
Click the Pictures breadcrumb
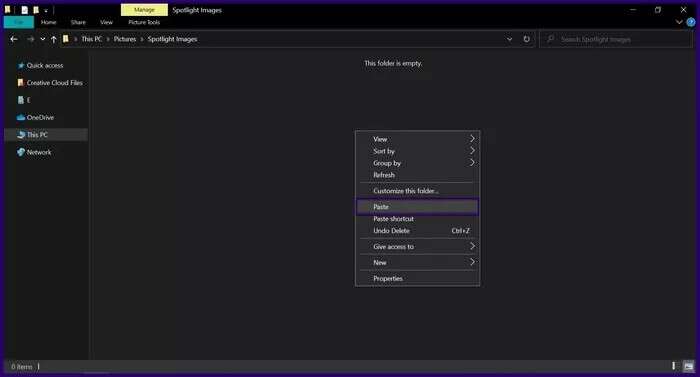tap(125, 39)
